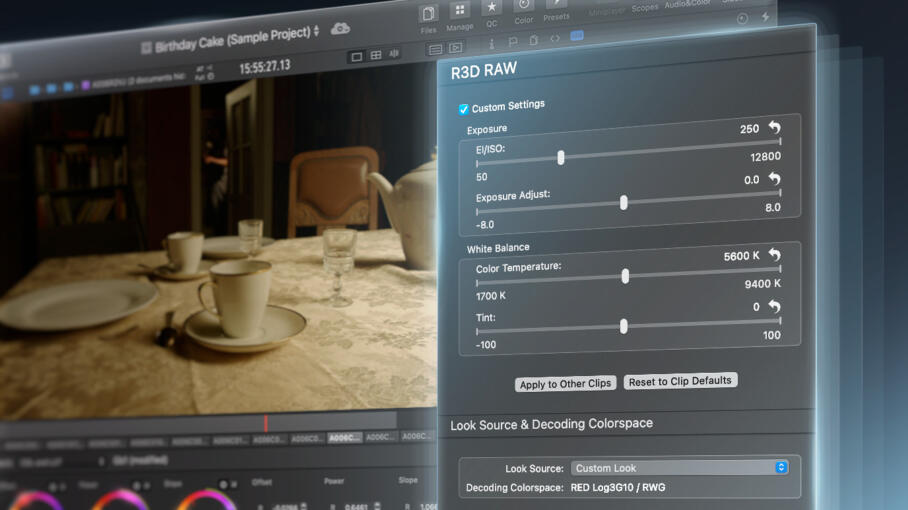Open the info tab icon
The width and height of the screenshot is (908, 510).
[x=492, y=44]
